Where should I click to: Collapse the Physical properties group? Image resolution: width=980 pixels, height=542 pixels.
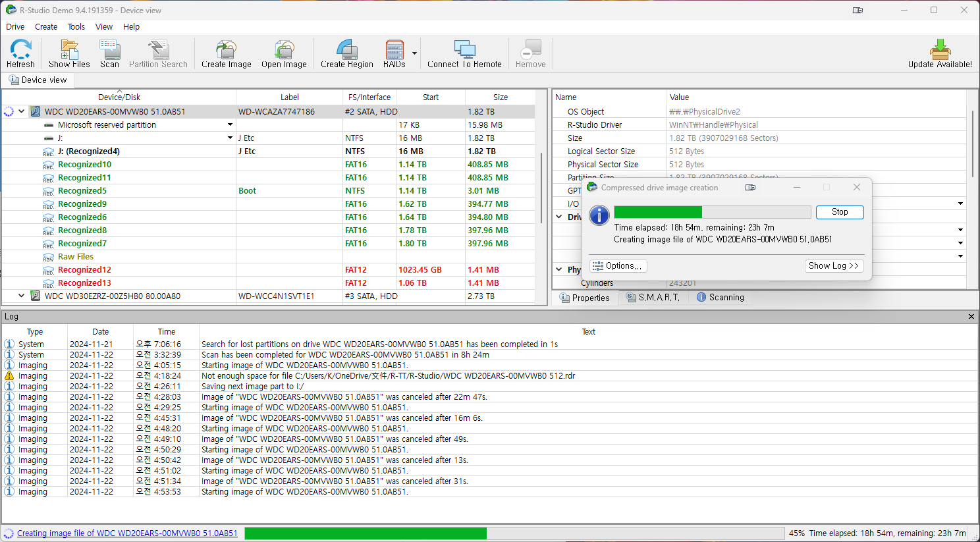click(x=559, y=269)
